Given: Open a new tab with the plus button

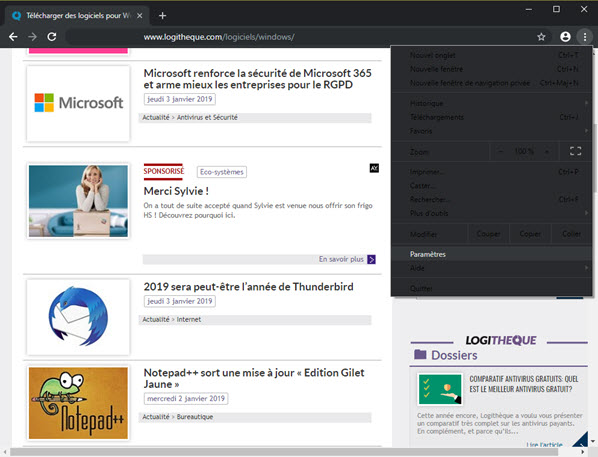Looking at the screenshot, I should click(162, 16).
